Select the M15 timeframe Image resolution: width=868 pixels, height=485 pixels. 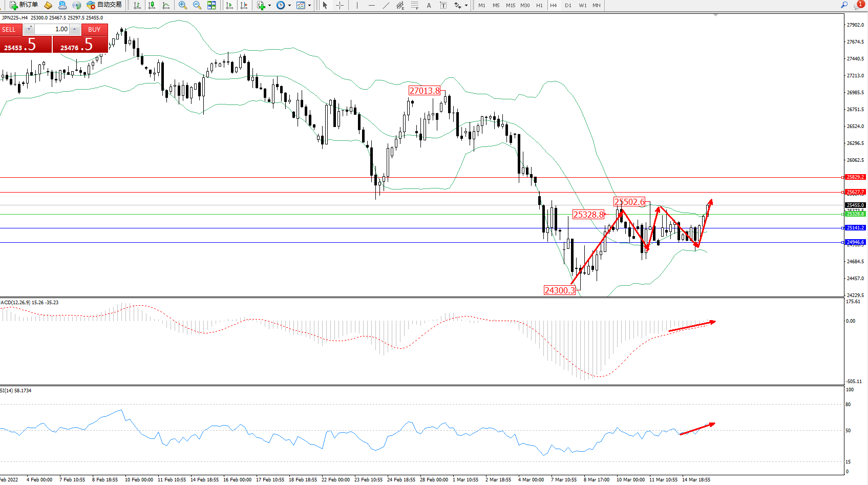(511, 5)
